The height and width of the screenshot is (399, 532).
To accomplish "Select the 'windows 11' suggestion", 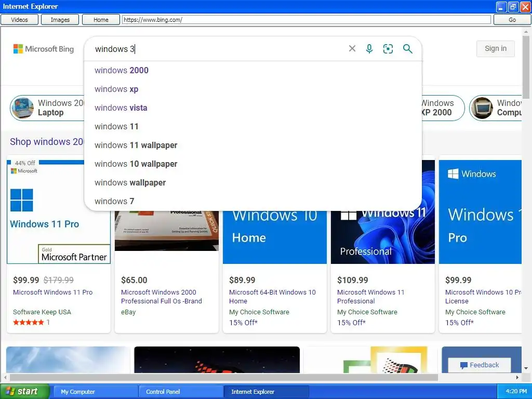I will (253, 126).
